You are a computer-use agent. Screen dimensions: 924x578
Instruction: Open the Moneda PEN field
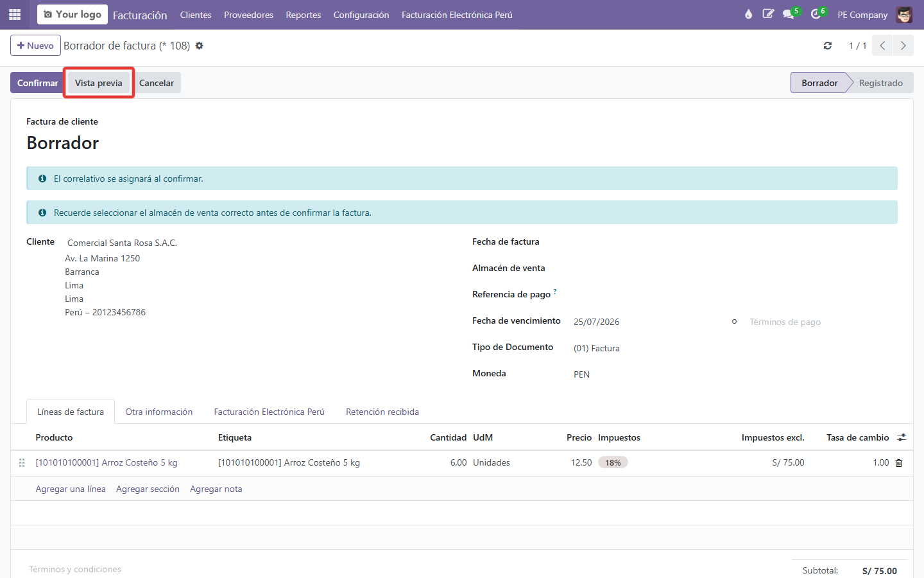point(735,374)
